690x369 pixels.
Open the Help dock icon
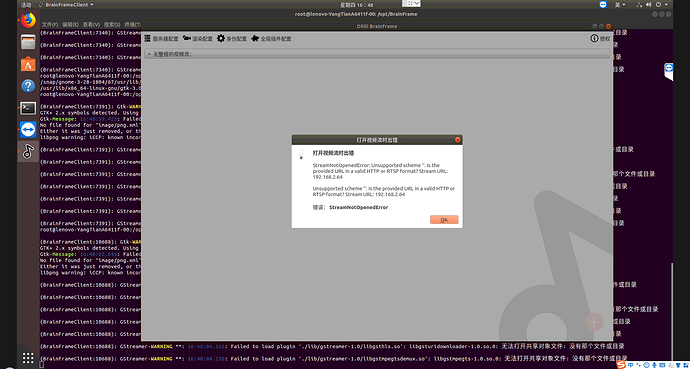(x=28, y=86)
